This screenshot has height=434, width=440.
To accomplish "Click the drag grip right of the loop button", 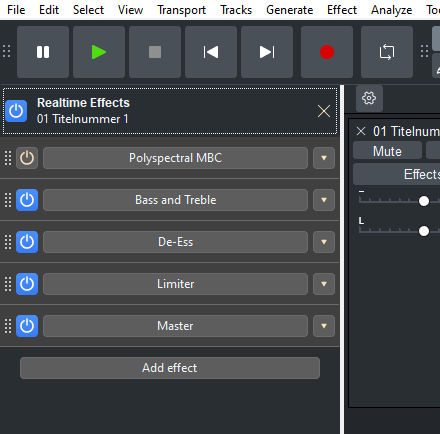I will coord(424,51).
